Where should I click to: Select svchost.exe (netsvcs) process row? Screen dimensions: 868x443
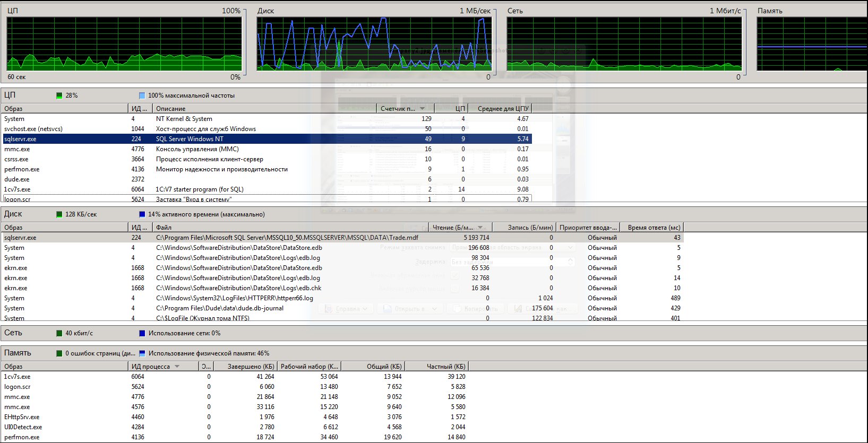click(267, 129)
